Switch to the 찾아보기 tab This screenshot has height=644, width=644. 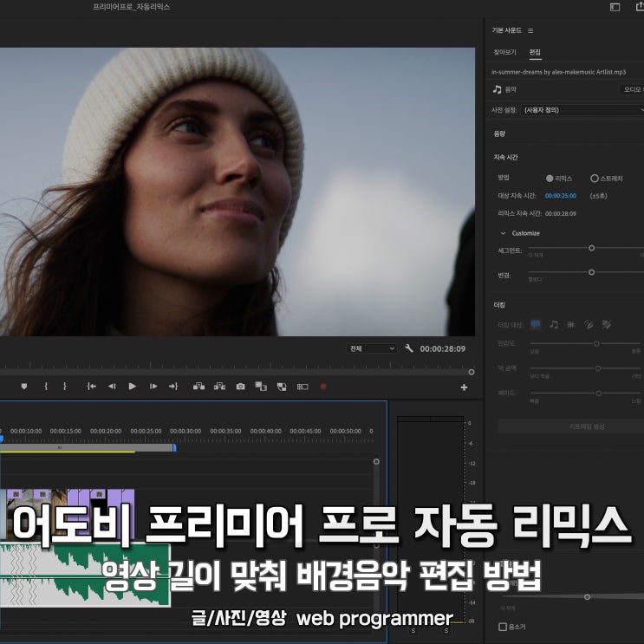click(x=504, y=52)
